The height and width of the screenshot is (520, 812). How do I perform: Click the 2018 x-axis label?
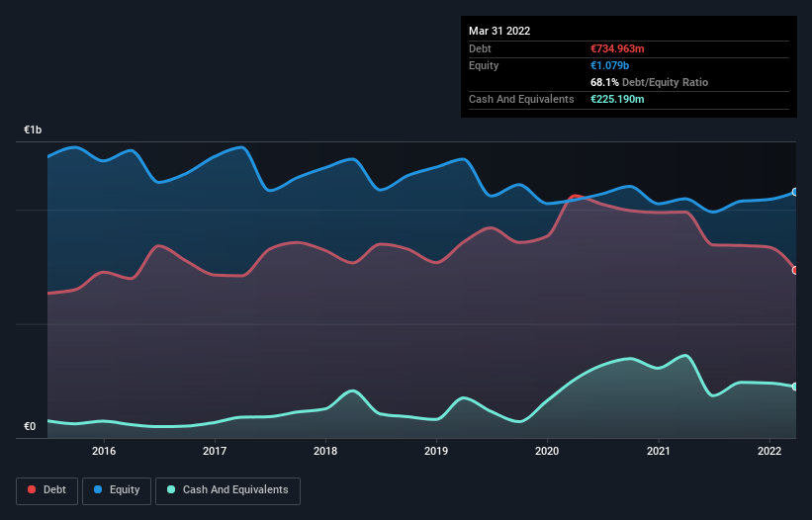pos(325,451)
